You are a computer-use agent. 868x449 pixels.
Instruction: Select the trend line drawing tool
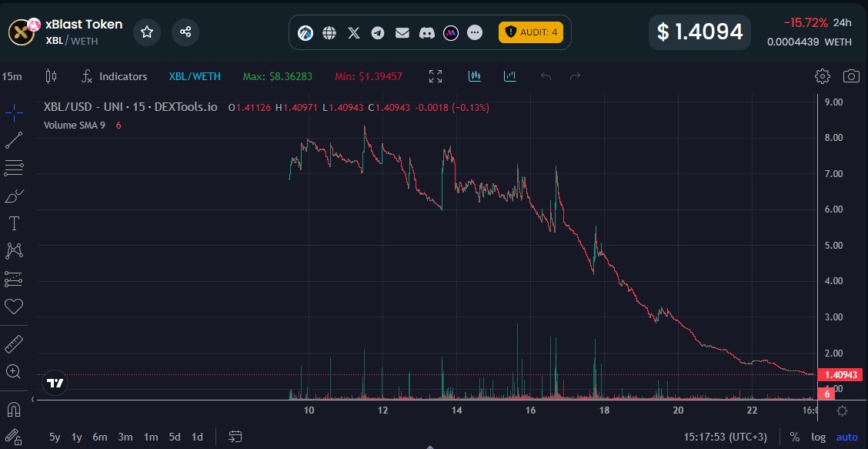click(x=14, y=139)
